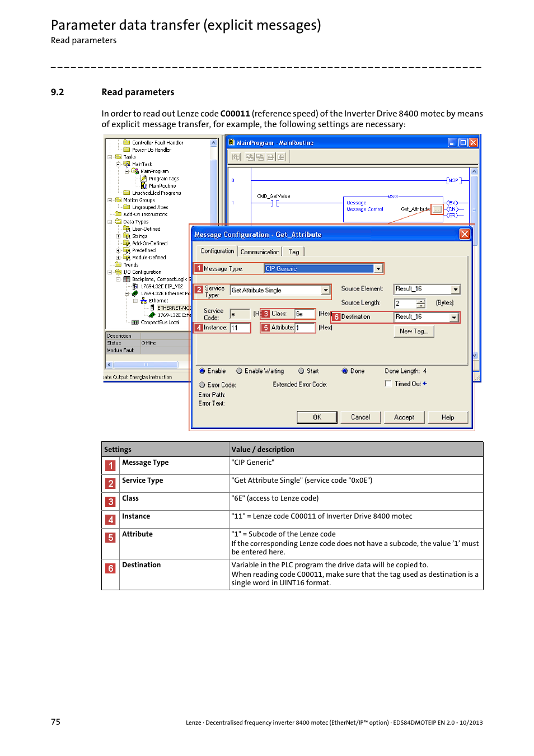Switch to the Tag tab
The width and height of the screenshot is (534, 756).
click(x=294, y=252)
